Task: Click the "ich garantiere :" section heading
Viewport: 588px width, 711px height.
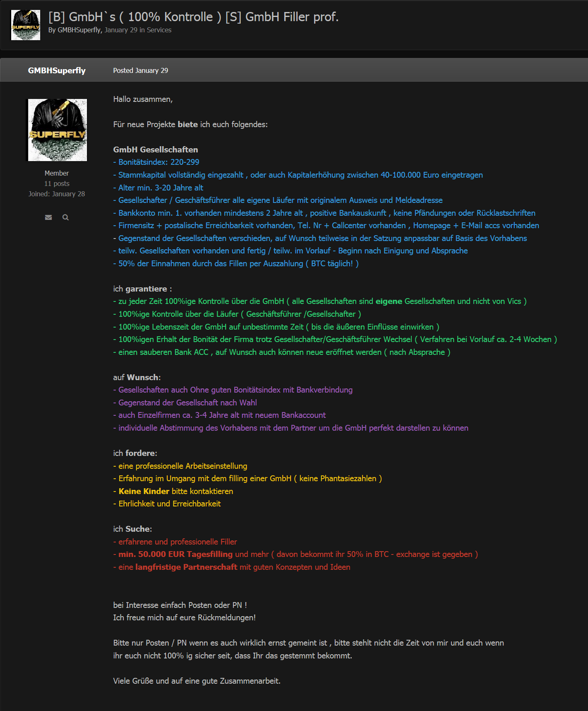Action: coord(142,289)
